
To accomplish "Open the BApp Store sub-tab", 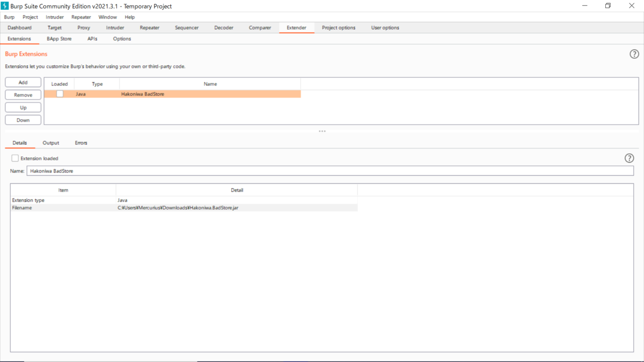I will click(x=59, y=39).
